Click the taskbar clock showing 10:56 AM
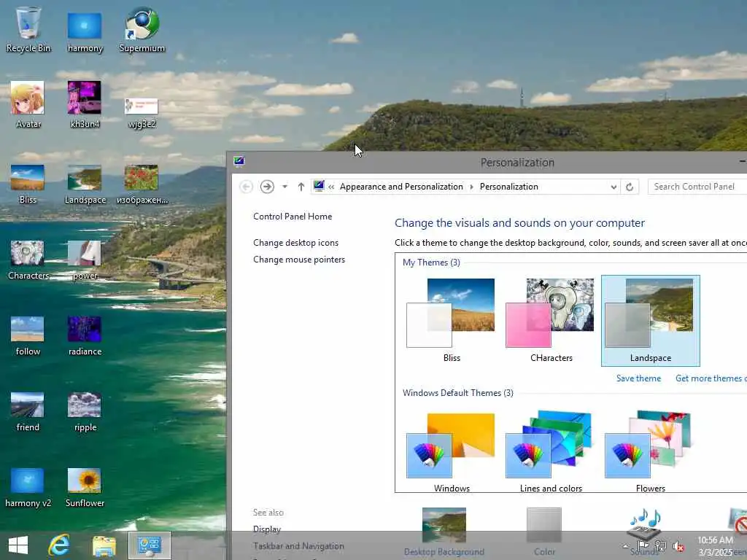The height and width of the screenshot is (560, 747). pos(715,546)
